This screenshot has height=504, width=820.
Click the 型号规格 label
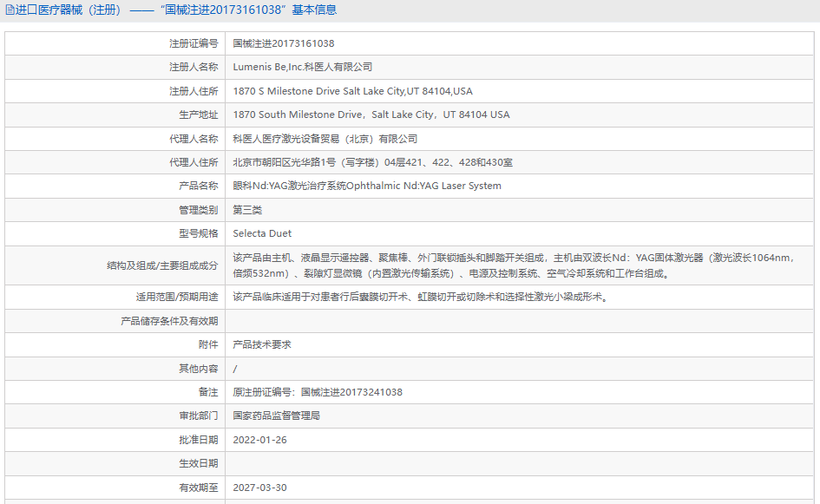click(198, 233)
